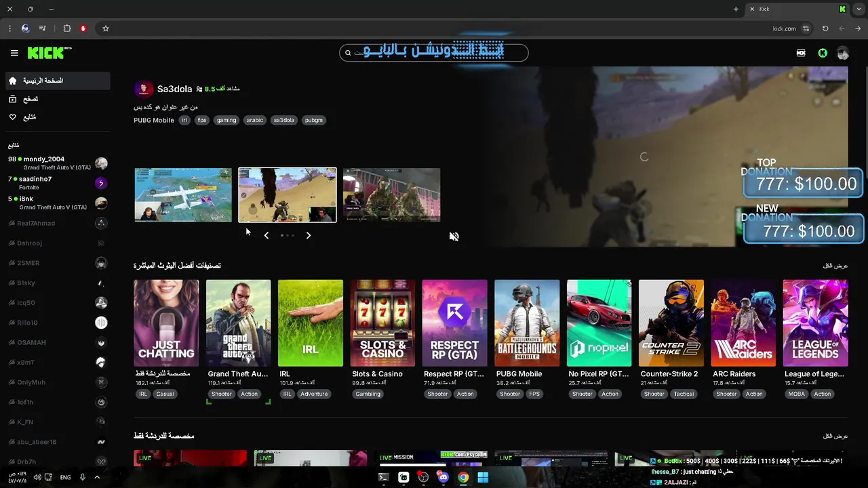Open Chrome media controls icon

(x=43, y=28)
